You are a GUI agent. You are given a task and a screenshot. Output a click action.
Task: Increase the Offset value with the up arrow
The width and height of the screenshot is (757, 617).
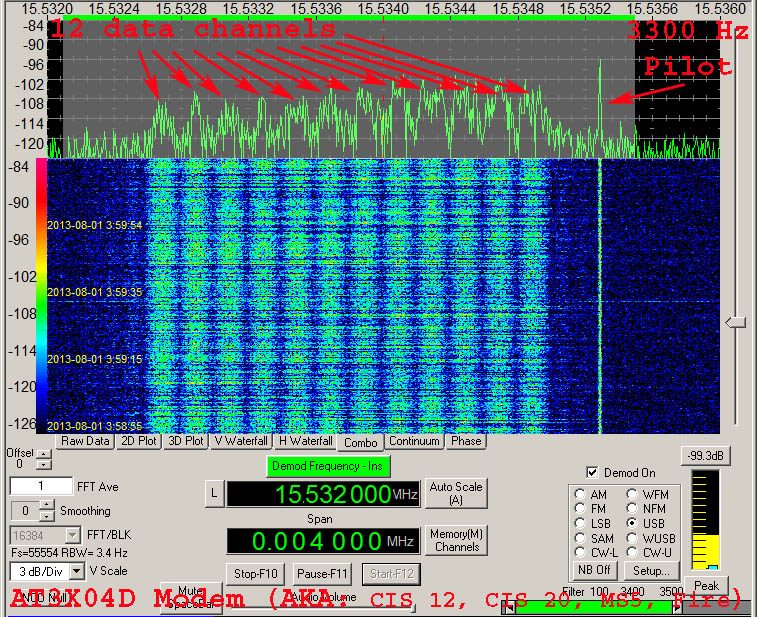pos(44,454)
